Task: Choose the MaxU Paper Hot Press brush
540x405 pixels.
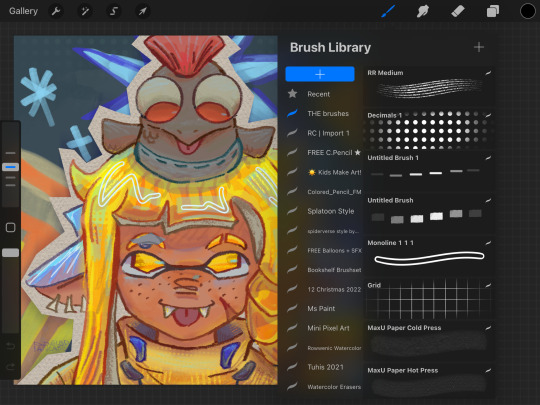Action: tap(429, 382)
